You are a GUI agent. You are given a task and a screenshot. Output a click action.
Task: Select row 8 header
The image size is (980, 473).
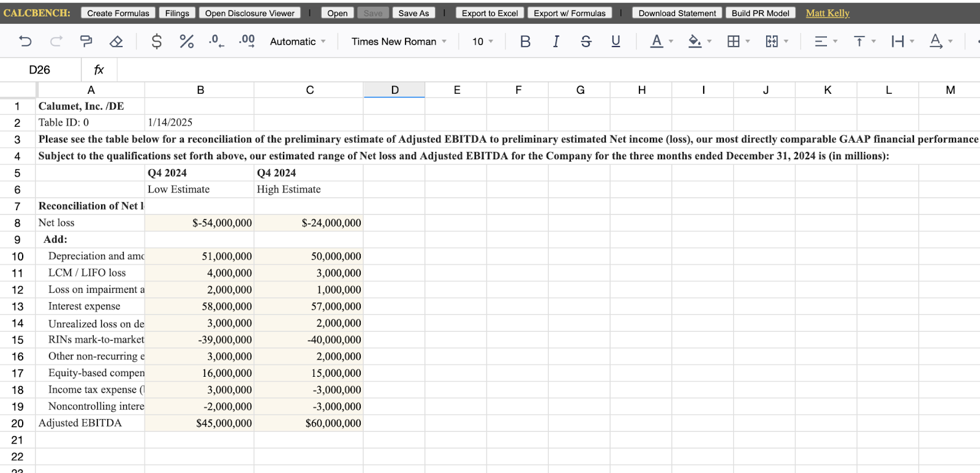coord(18,223)
